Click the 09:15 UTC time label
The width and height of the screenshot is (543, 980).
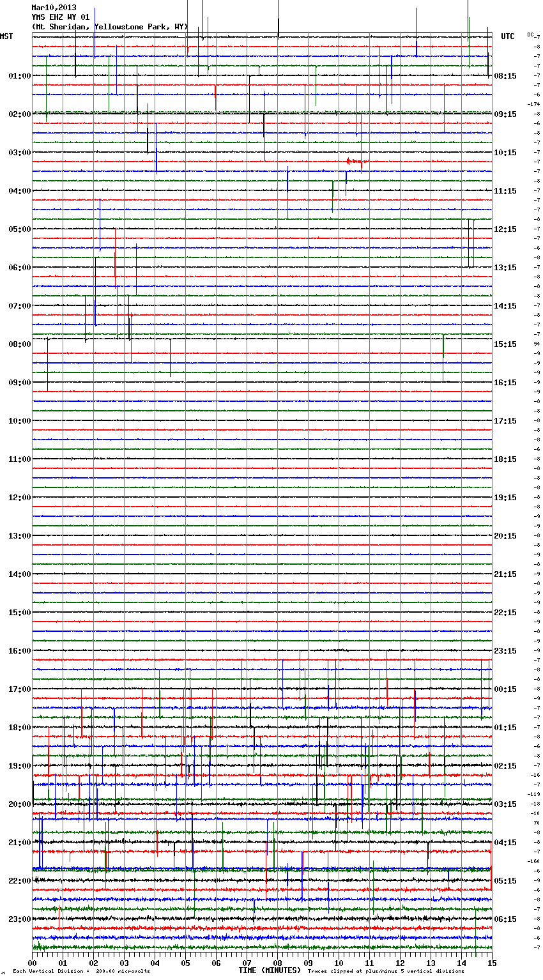coord(505,114)
